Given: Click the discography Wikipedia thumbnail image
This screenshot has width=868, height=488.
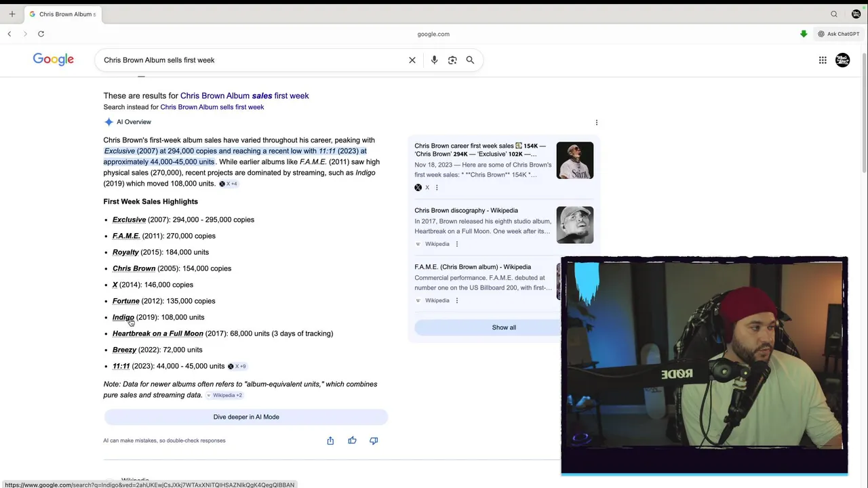Looking at the screenshot, I should coord(575,225).
